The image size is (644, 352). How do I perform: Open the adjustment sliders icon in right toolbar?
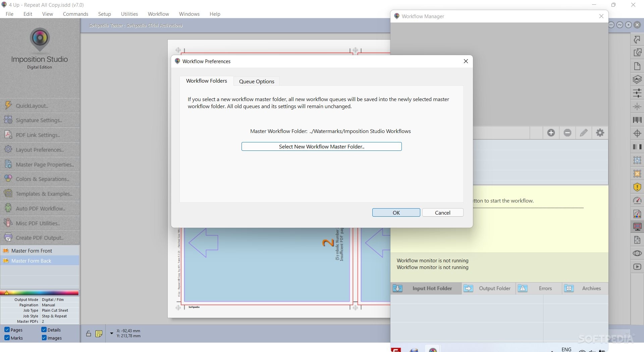[637, 93]
